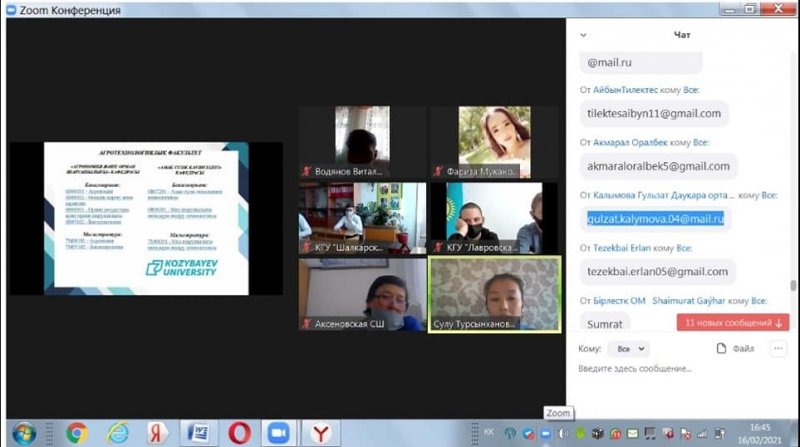Click muted mic icon on КГУ Шалкарск tile

point(306,247)
